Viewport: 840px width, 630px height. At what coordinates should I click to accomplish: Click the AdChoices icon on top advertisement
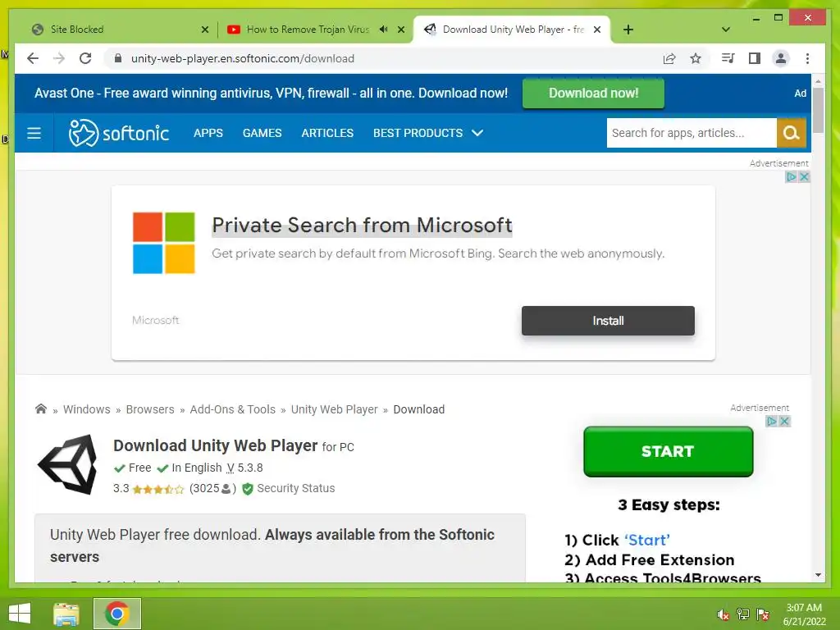click(791, 177)
